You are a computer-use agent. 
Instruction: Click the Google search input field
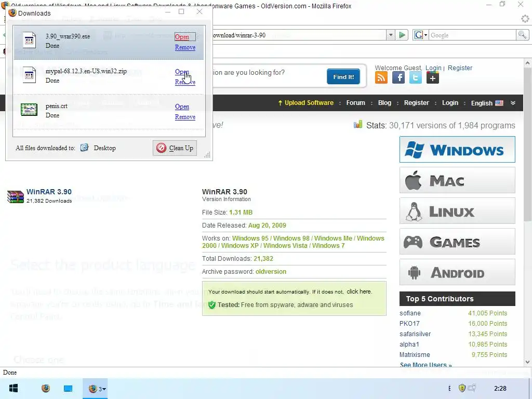tap(473, 35)
